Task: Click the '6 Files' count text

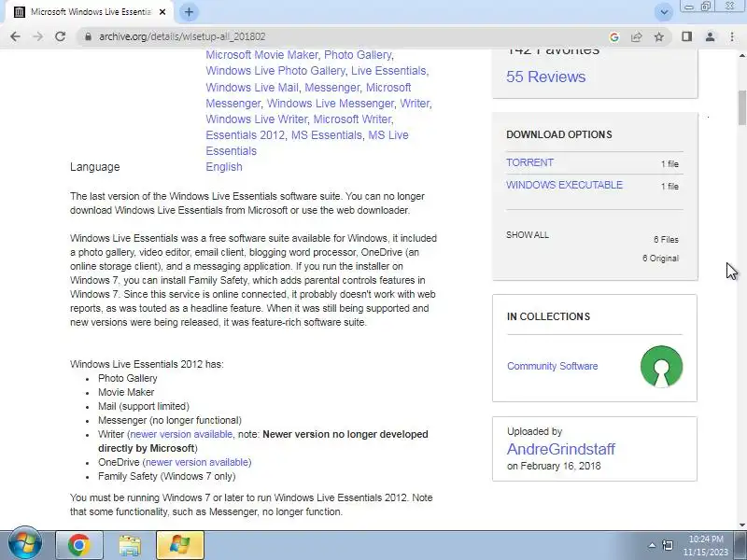Action: [x=666, y=240]
